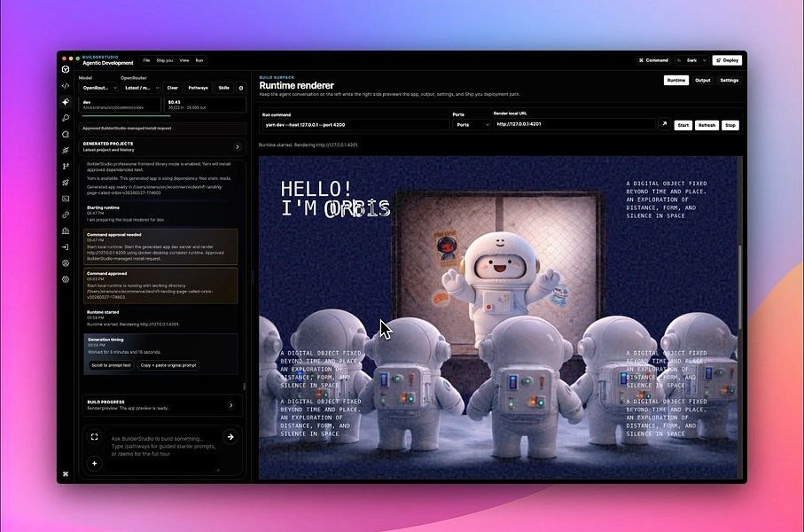Click Copy + paste original prompt button
This screenshot has width=804, height=532.
click(168, 365)
